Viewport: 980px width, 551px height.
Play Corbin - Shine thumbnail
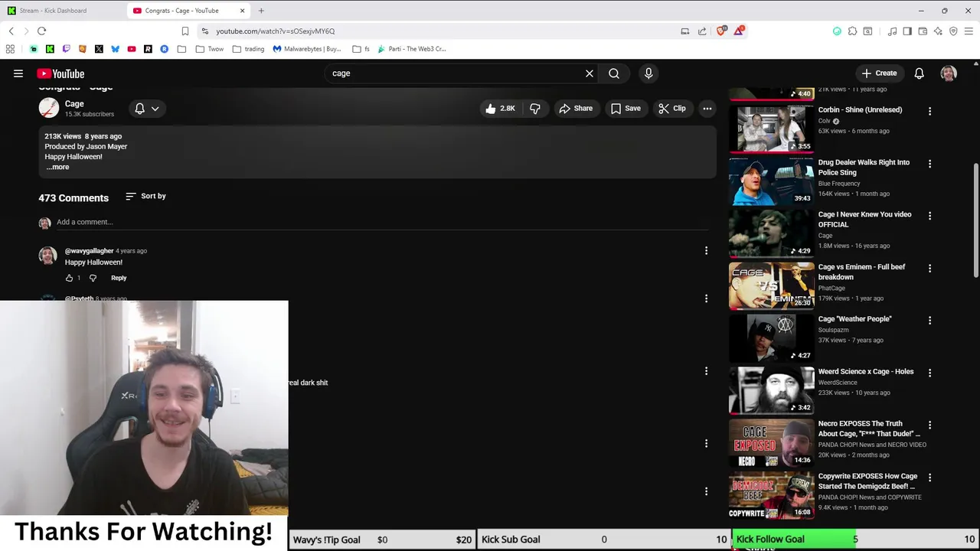coord(772,129)
